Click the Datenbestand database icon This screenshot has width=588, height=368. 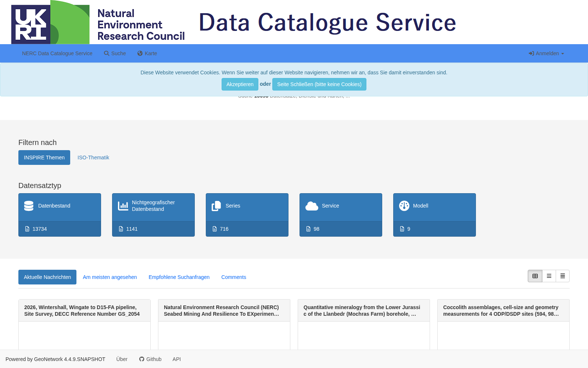click(29, 206)
